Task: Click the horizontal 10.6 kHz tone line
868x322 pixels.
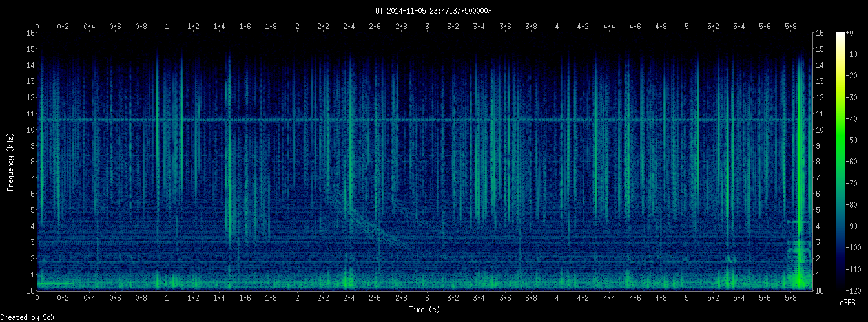Action: point(425,120)
